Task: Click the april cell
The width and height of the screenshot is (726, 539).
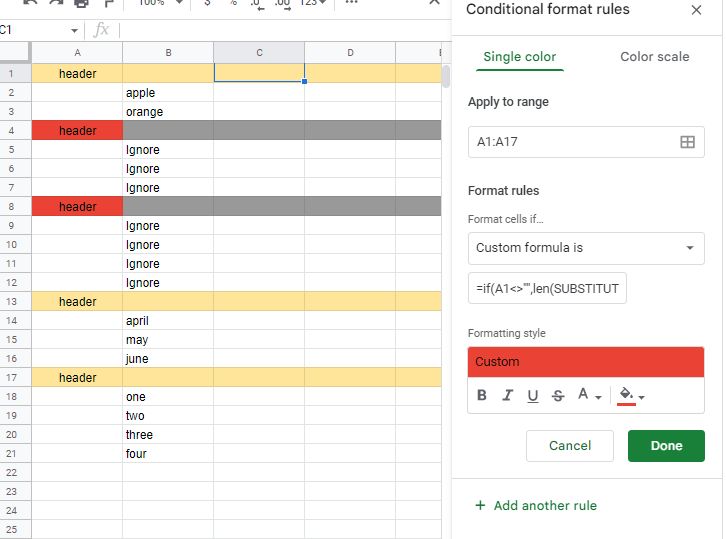Action: (x=168, y=320)
